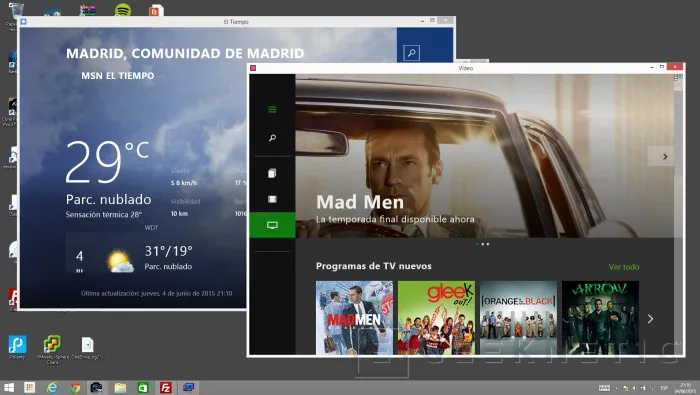The height and width of the screenshot is (395, 700).
Task: Click the 'Mad Men' banner title
Action: (x=360, y=202)
